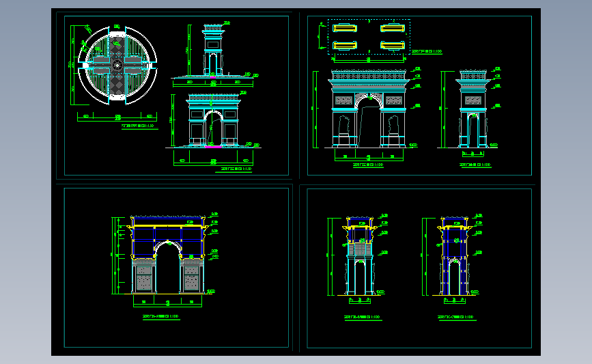Click the center medallion of the circular plan
This screenshot has width=592, height=364.
pyautogui.click(x=117, y=66)
